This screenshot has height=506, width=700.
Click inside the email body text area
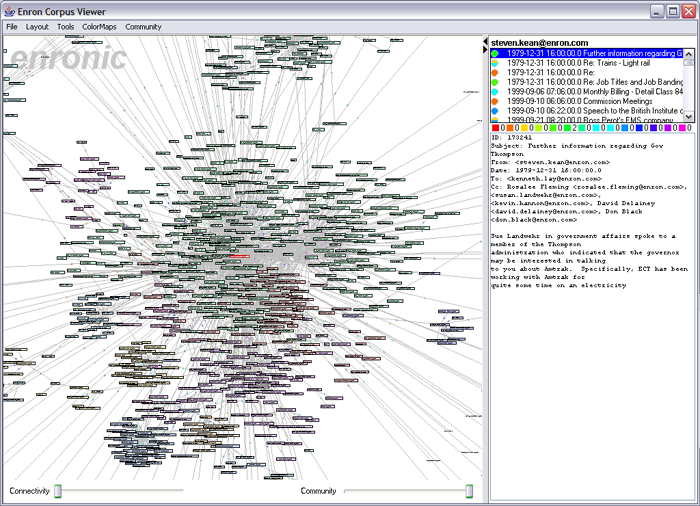point(592,317)
